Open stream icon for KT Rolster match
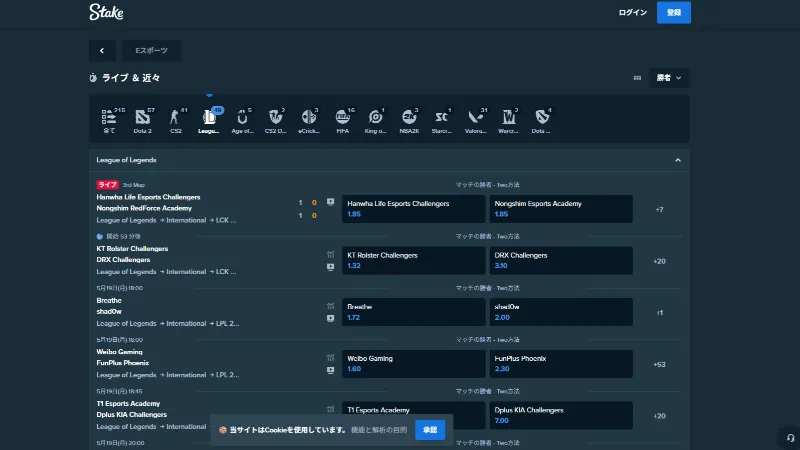This screenshot has width=800, height=450. 331,267
